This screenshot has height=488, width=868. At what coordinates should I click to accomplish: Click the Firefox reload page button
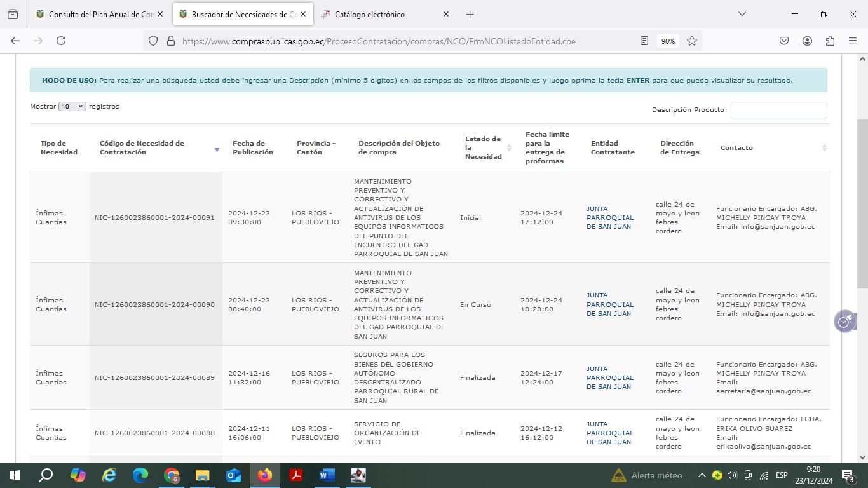click(x=61, y=41)
